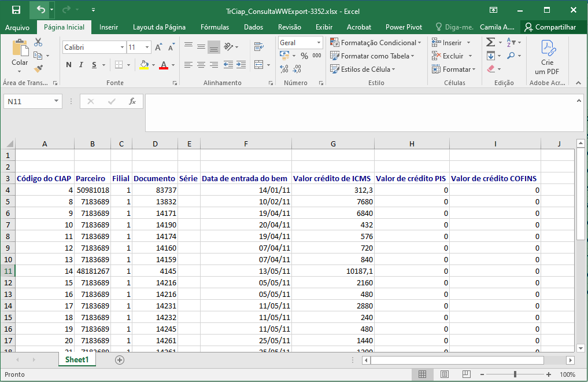This screenshot has height=382, width=588.
Task: Open the font size 11 dropdown
Action: (147, 47)
